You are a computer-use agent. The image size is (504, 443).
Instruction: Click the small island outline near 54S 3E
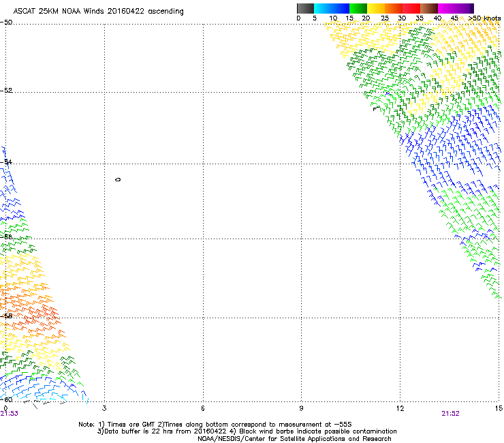click(118, 179)
